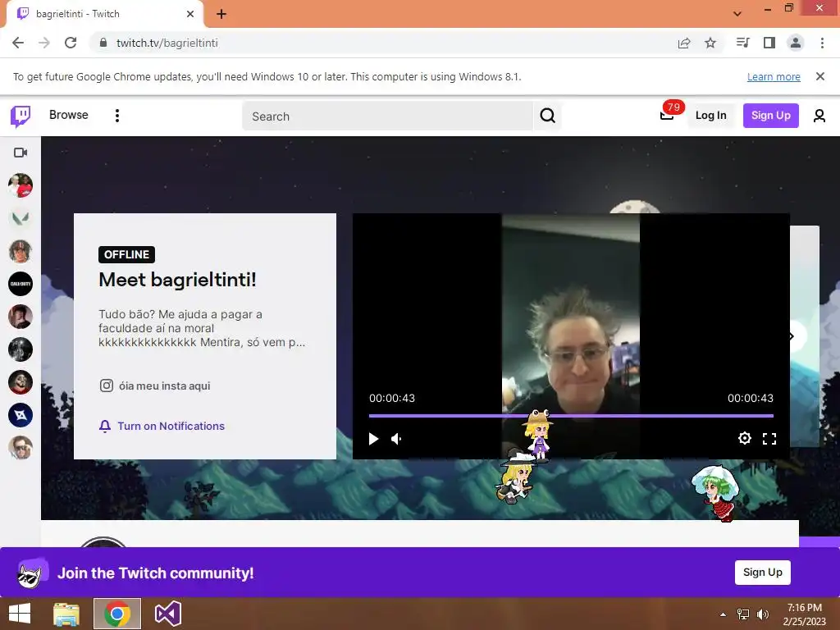Open the Prime loot inbox with 79 badge
This screenshot has width=840, height=630.
667,115
